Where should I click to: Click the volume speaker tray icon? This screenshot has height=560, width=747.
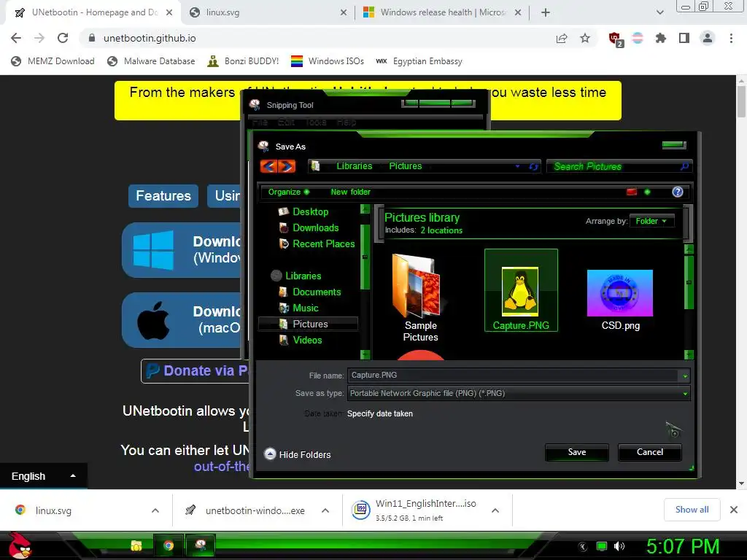click(x=619, y=546)
